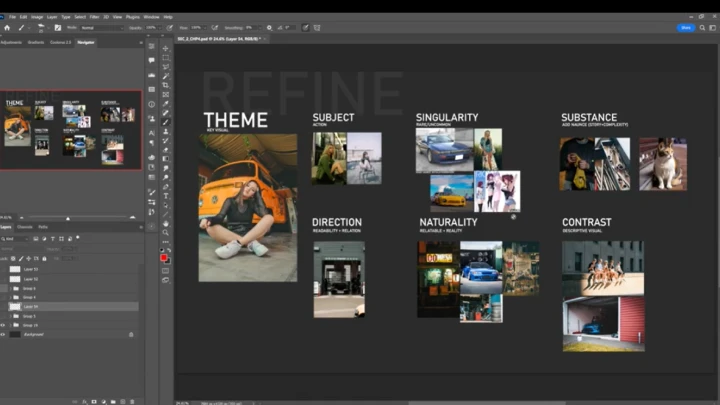Open the Comments panel icon

(152, 60)
